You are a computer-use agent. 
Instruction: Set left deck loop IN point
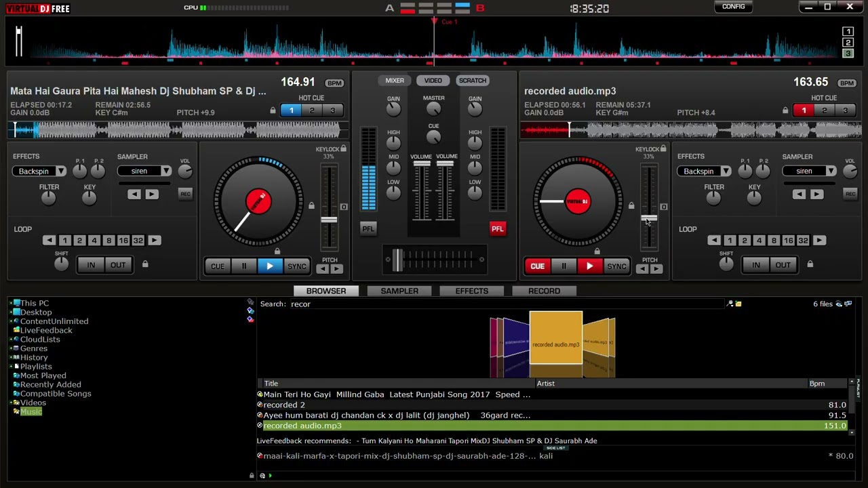pos(91,265)
